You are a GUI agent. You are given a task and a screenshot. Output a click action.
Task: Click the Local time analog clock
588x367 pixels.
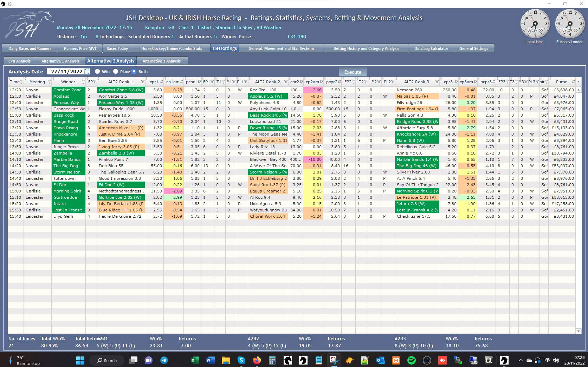click(535, 24)
